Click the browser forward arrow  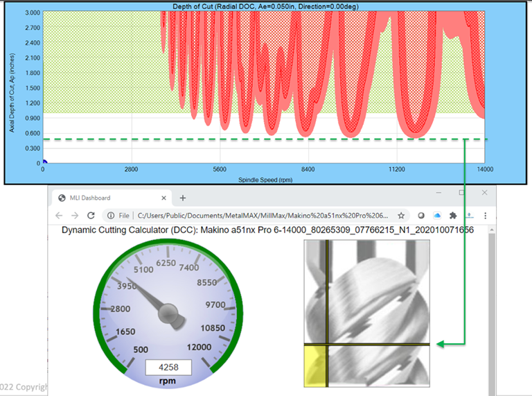(75, 216)
